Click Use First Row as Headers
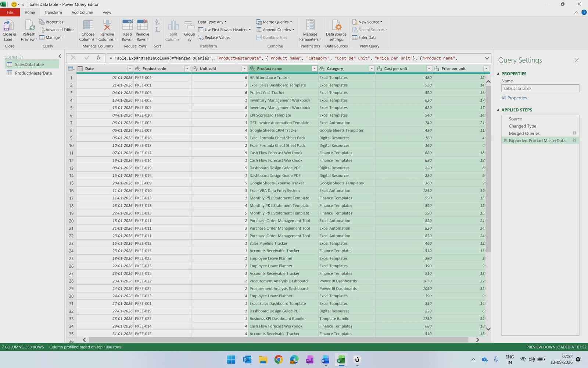Viewport: 588px width, 368px height. tap(224, 30)
